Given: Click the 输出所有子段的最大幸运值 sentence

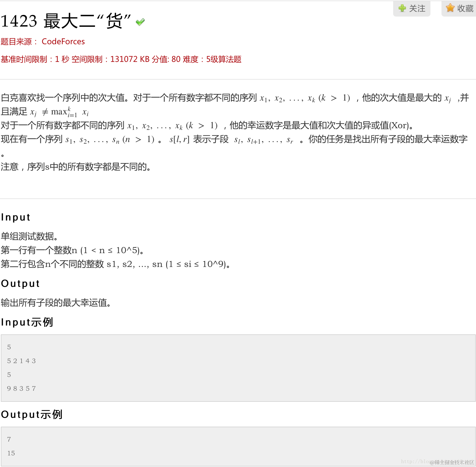Looking at the screenshot, I should pos(56,303).
